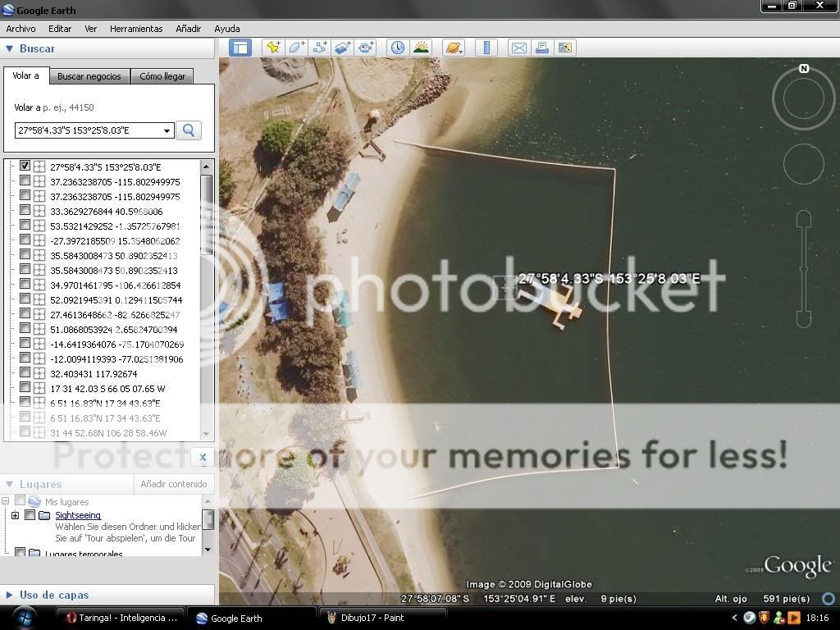Image resolution: width=840 pixels, height=630 pixels.
Task: Select the Volar a tab
Action: pos(25,75)
